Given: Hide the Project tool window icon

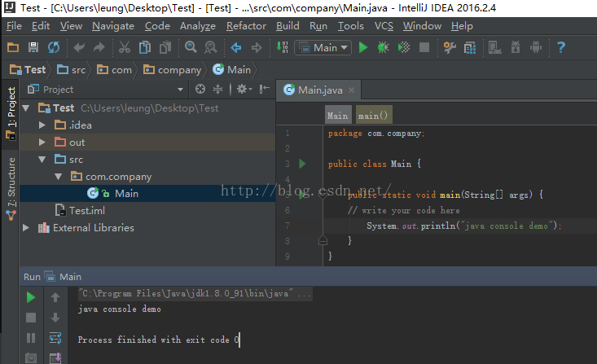Looking at the screenshot, I should tap(264, 89).
